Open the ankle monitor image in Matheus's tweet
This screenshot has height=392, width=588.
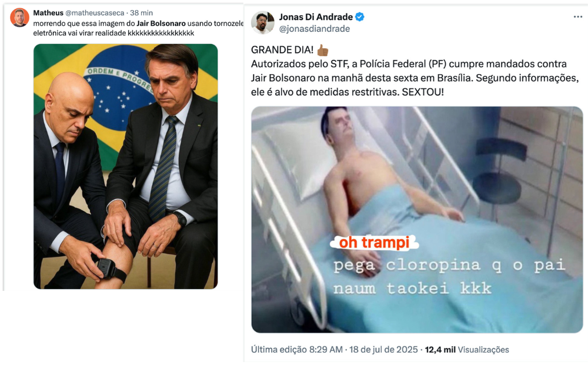pos(126,166)
